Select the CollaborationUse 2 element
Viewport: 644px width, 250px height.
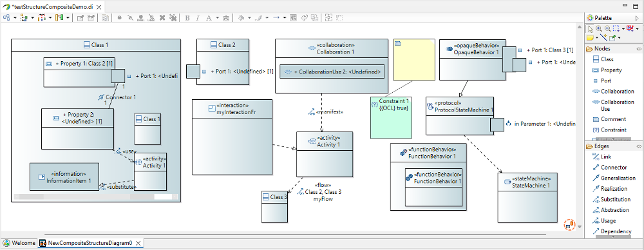tap(332, 72)
